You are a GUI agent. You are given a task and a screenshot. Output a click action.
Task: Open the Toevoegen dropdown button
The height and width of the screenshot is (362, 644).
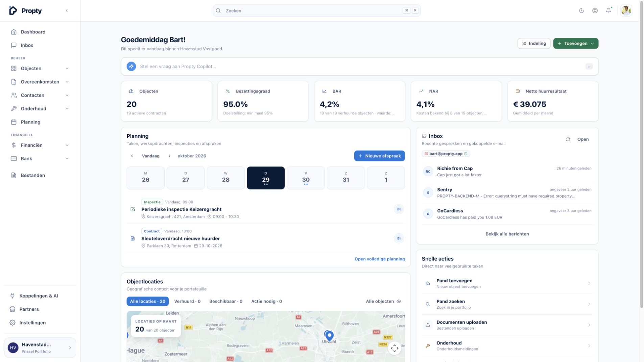(576, 43)
